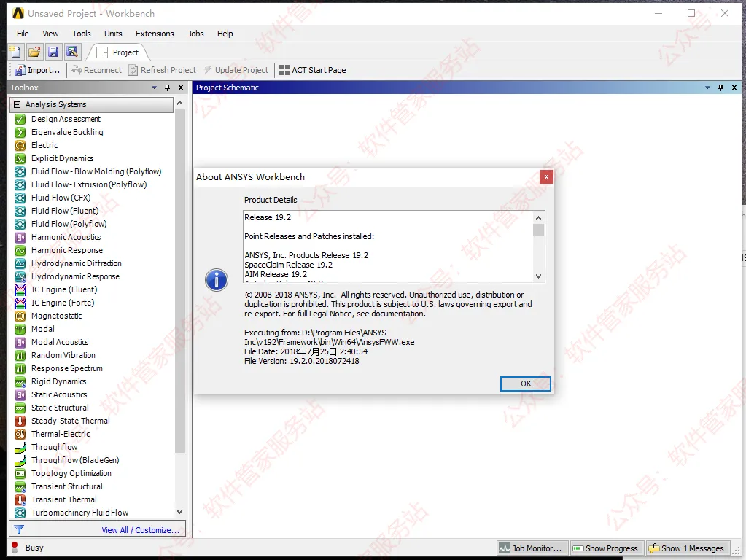Image resolution: width=746 pixels, height=560 pixels.
Task: Select the Harmonic Response icon
Action: point(20,250)
